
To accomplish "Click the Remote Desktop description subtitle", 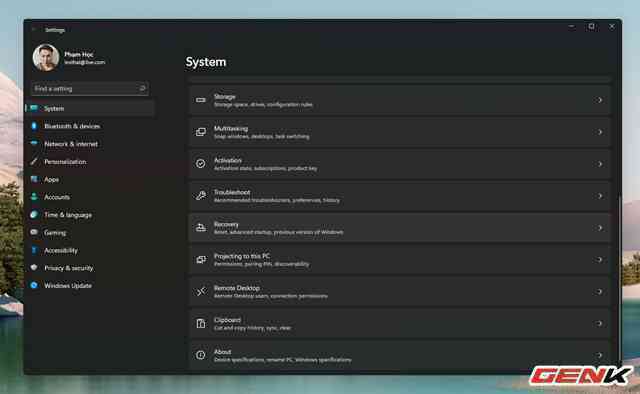I will tap(271, 296).
